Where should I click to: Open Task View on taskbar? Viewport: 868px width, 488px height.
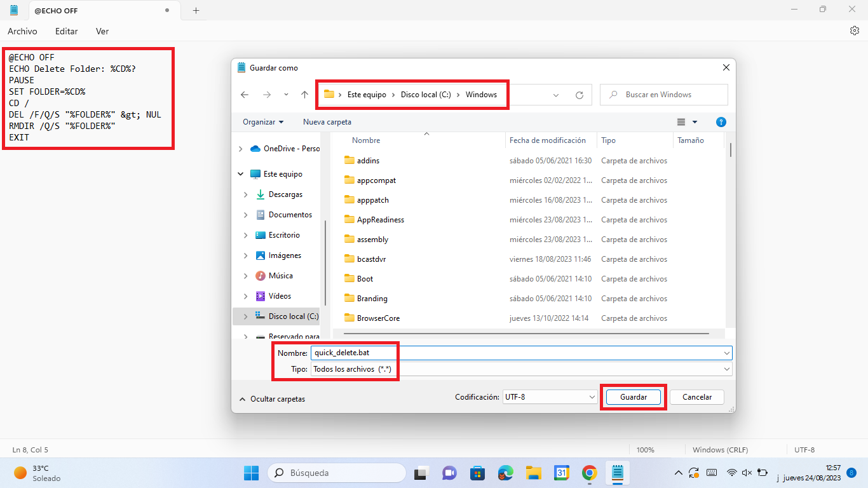click(x=420, y=473)
